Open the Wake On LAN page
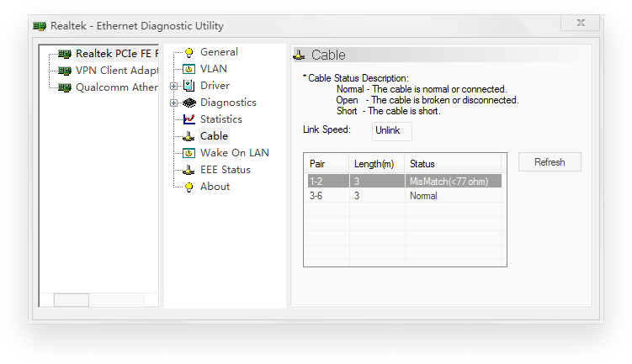632x364 pixels. pyautogui.click(x=235, y=153)
